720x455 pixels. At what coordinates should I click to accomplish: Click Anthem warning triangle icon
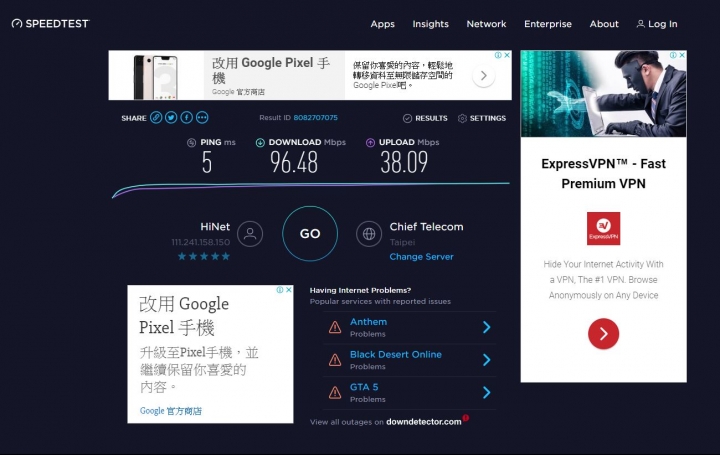tap(335, 327)
